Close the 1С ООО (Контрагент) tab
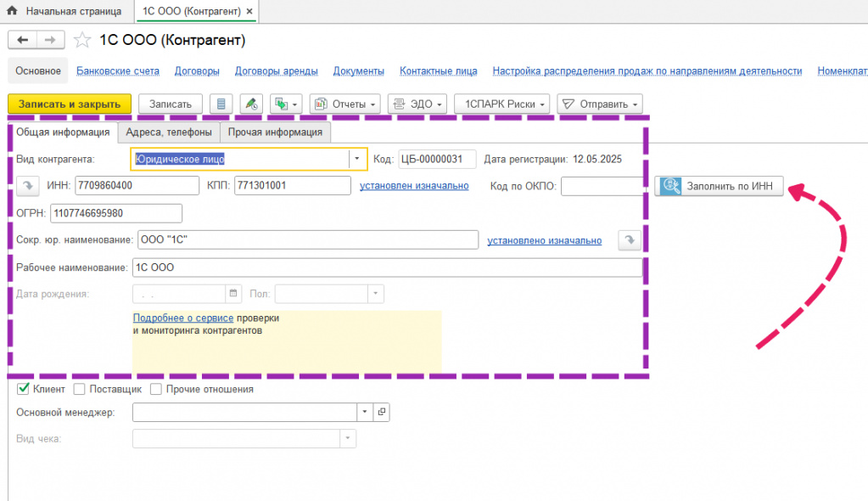The height and width of the screenshot is (501, 868). click(249, 11)
